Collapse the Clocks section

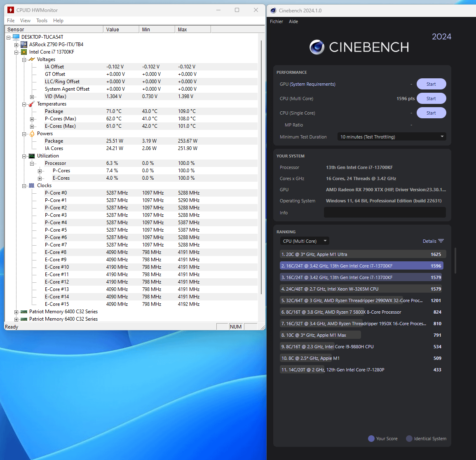(x=24, y=186)
